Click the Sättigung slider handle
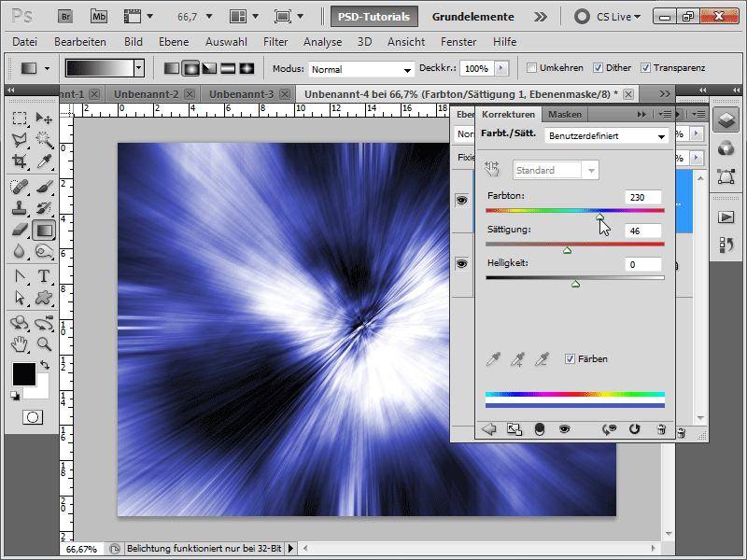This screenshot has width=747, height=560. (x=567, y=250)
